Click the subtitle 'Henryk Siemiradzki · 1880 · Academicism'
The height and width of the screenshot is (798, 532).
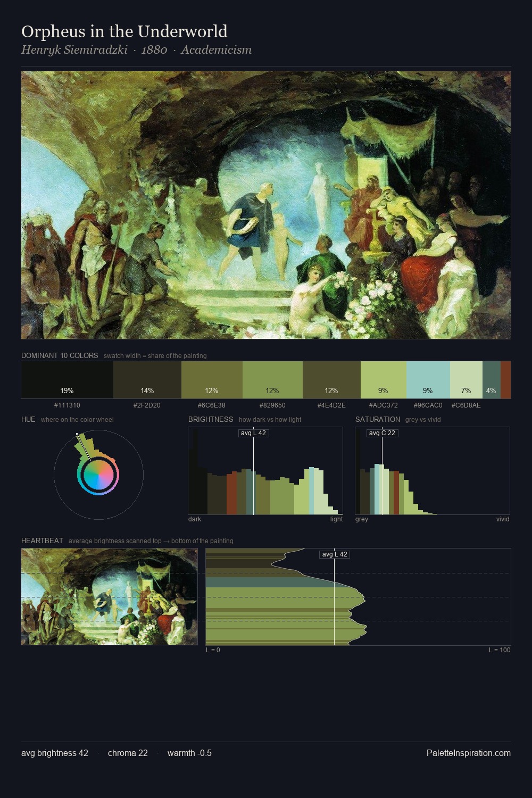point(136,50)
